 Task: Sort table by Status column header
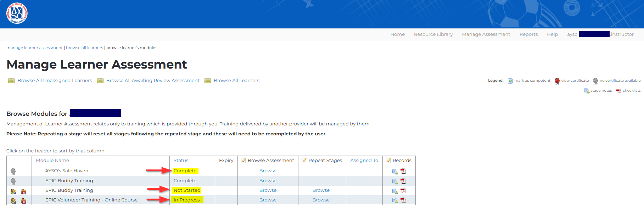[181, 161]
